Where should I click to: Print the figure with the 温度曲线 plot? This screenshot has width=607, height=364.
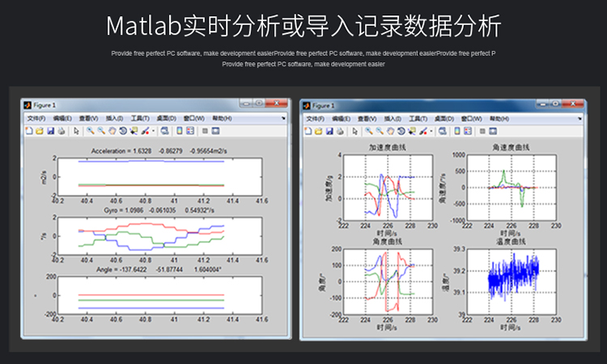[x=339, y=129]
